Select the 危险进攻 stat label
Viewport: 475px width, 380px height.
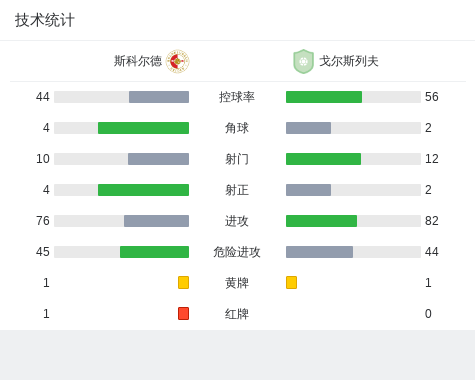pyautogui.click(x=237, y=252)
